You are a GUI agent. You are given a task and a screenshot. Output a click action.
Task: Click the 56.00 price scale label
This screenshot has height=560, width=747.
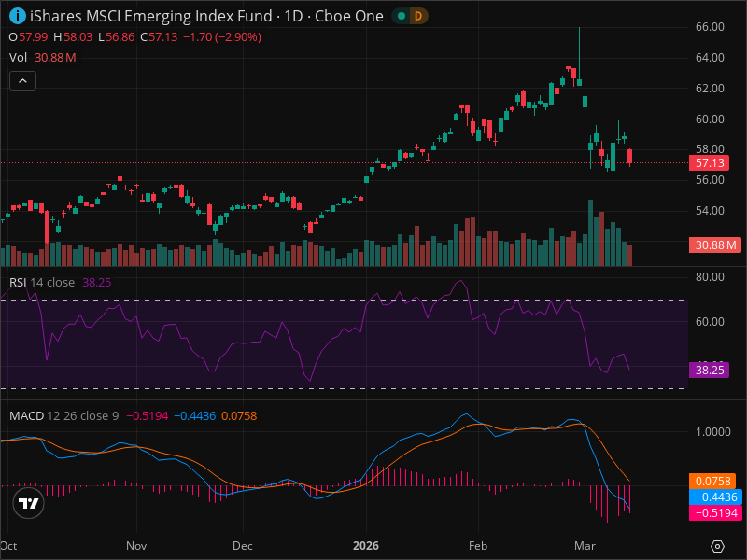(x=710, y=179)
